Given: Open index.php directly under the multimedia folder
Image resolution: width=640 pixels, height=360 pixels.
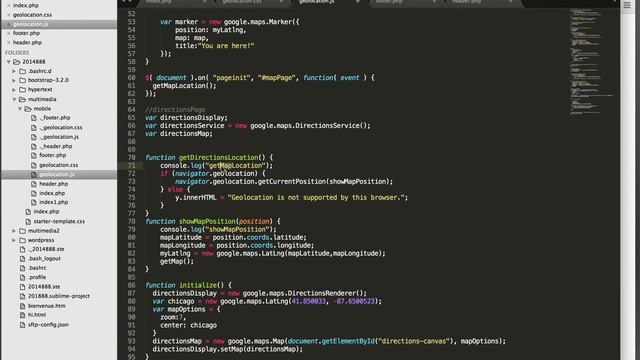Looking at the screenshot, I should (46, 211).
